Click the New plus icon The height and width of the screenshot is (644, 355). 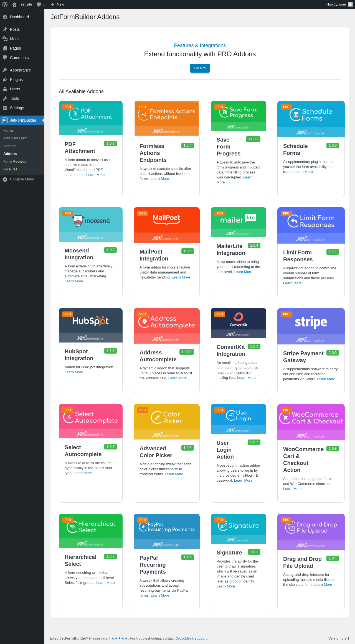(x=52, y=4)
